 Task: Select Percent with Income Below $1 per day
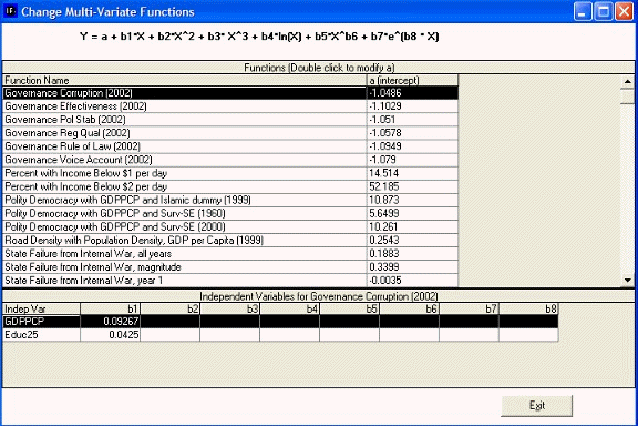coord(184,172)
